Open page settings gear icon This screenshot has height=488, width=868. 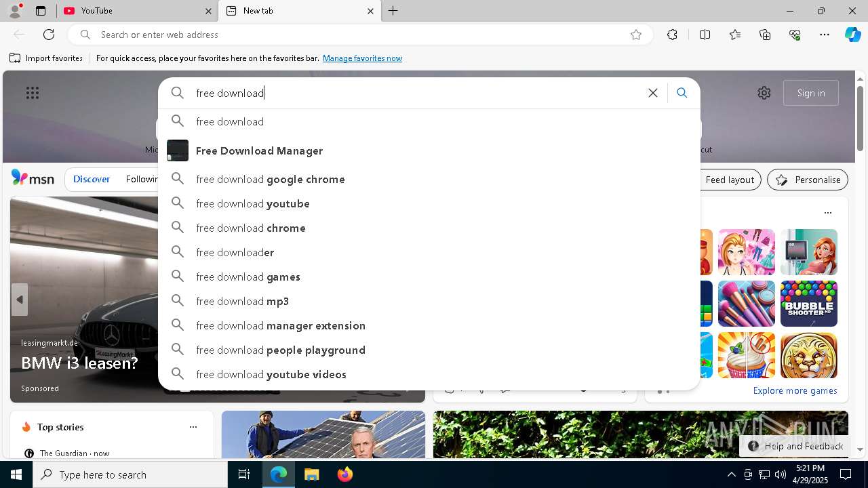764,93
